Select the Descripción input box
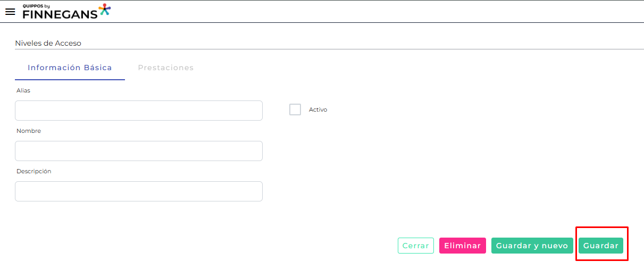The width and height of the screenshot is (644, 278). 139,191
